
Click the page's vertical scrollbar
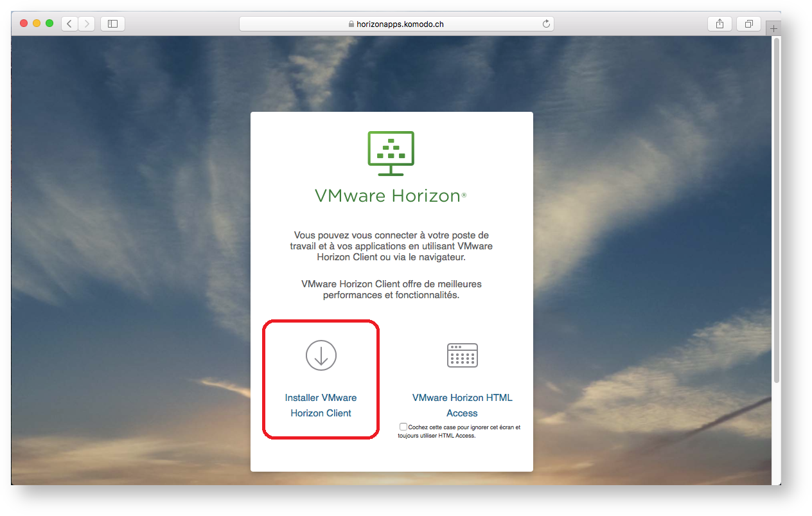pos(777,210)
